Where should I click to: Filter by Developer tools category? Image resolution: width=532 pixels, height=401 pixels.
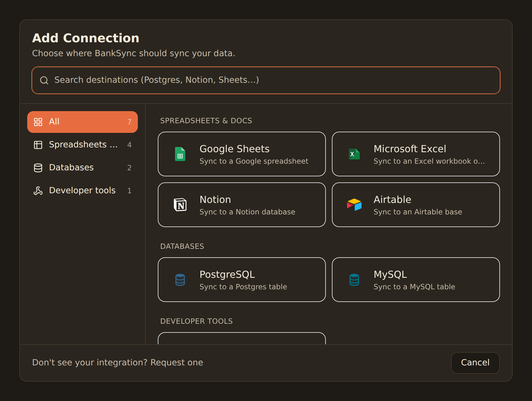(x=83, y=191)
